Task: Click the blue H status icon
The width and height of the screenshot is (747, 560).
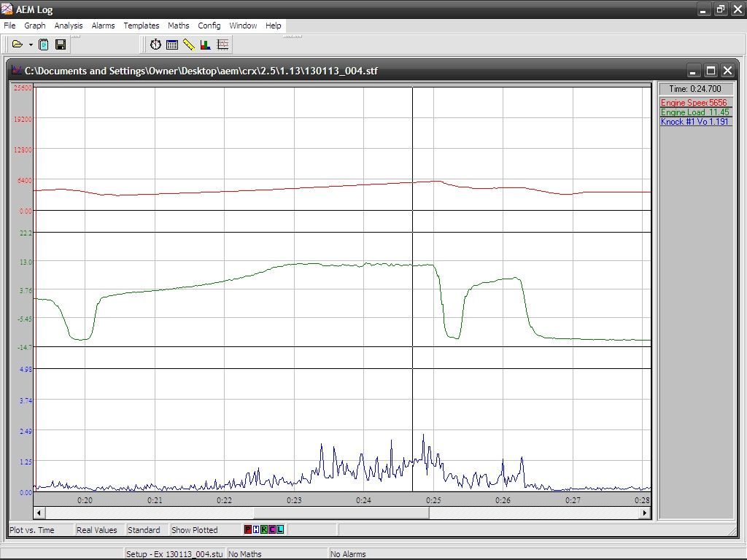Action: [x=256, y=529]
